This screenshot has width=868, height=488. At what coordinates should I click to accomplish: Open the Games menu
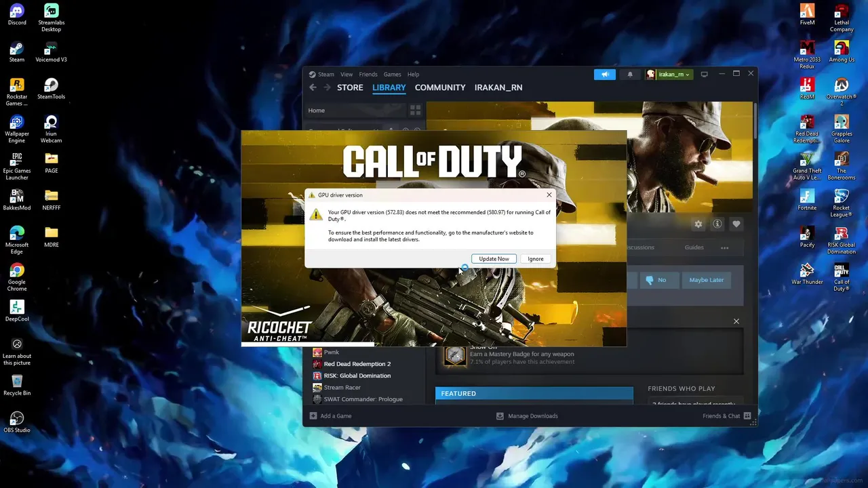[x=392, y=75]
